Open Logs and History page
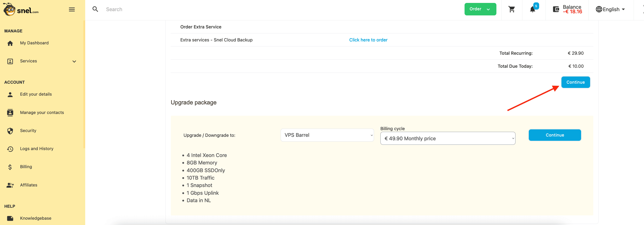The height and width of the screenshot is (225, 644). 37,149
